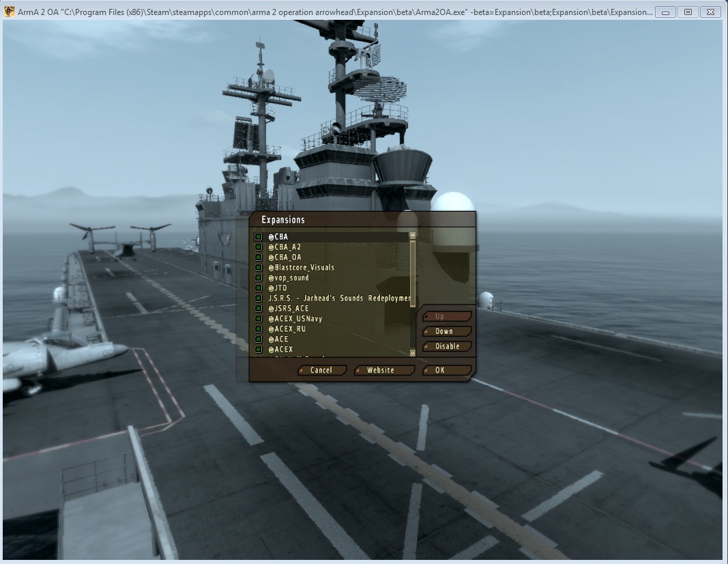Toggle the @ACEX_RU status indicator

[x=259, y=329]
